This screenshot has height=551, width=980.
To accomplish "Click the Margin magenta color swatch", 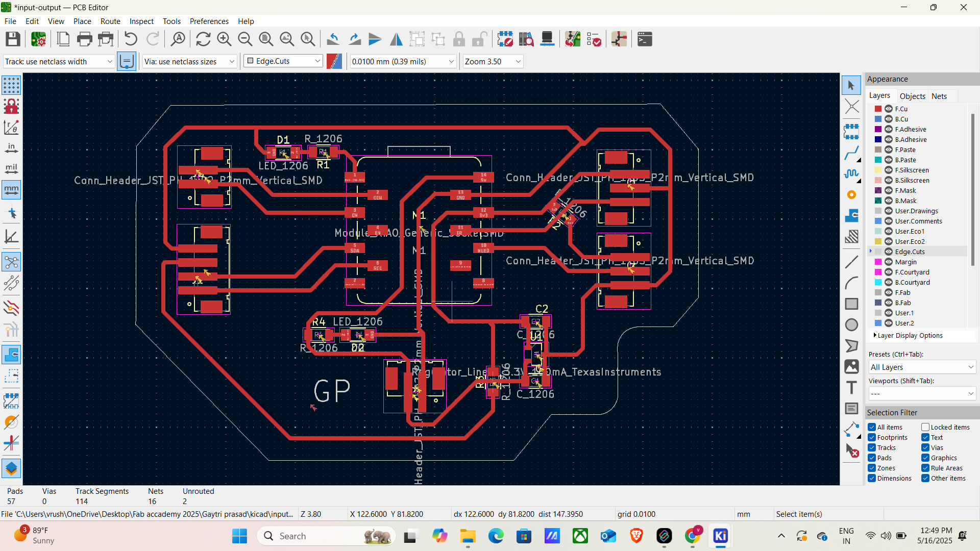I will click(x=878, y=262).
